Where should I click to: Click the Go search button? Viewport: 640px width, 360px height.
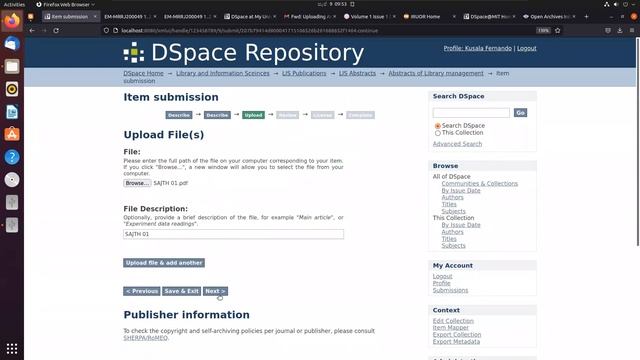pos(520,113)
